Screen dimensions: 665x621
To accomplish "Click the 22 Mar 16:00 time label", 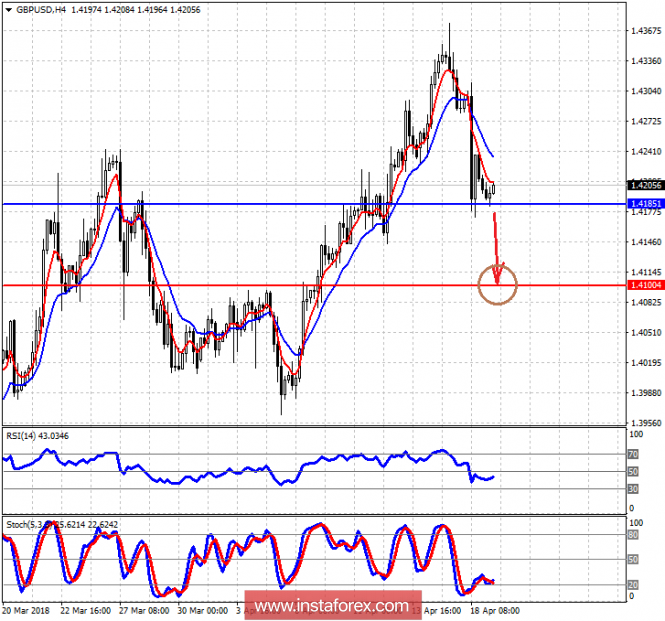I will (x=85, y=609).
